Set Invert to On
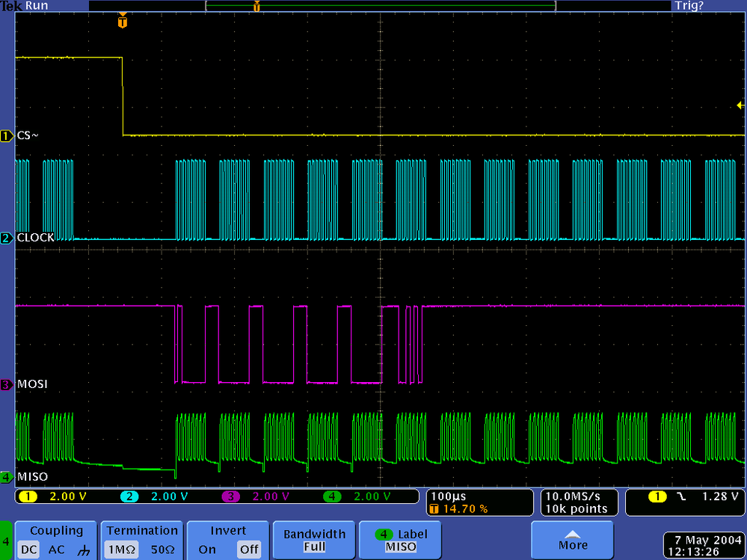The image size is (747, 560). (x=207, y=550)
